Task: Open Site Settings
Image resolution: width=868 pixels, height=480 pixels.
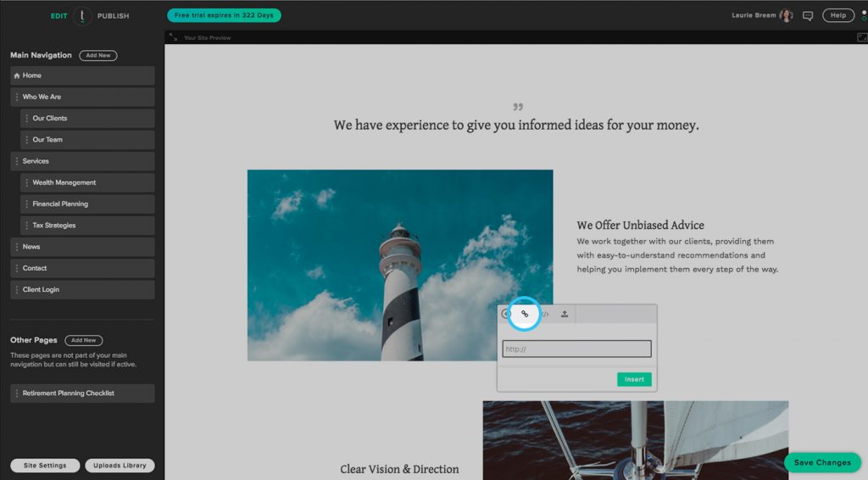Action: tap(45, 466)
